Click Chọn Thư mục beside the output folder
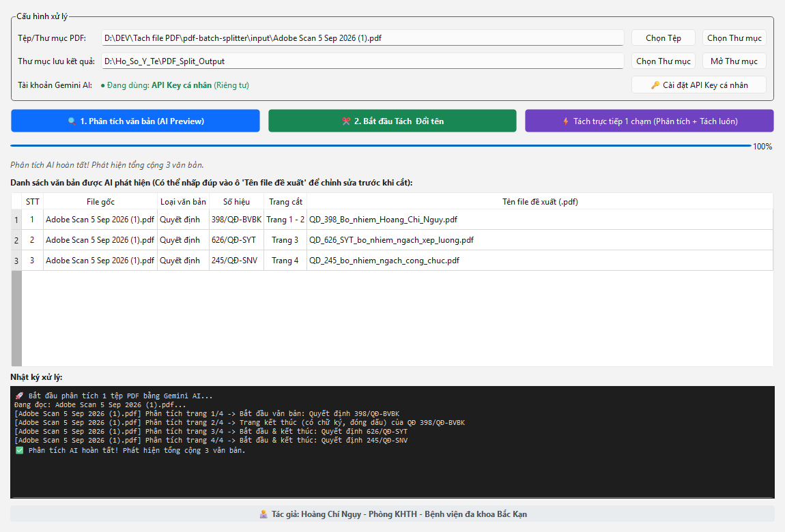Viewport: 785px width, 532px height. click(663, 61)
